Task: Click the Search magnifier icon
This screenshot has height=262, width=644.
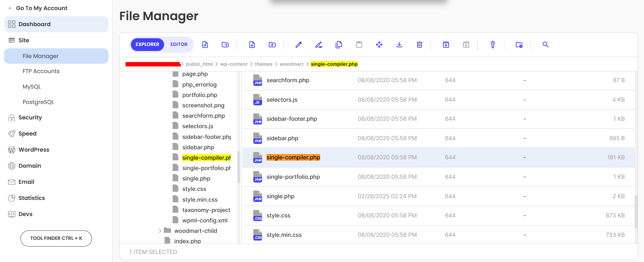Action: click(546, 45)
